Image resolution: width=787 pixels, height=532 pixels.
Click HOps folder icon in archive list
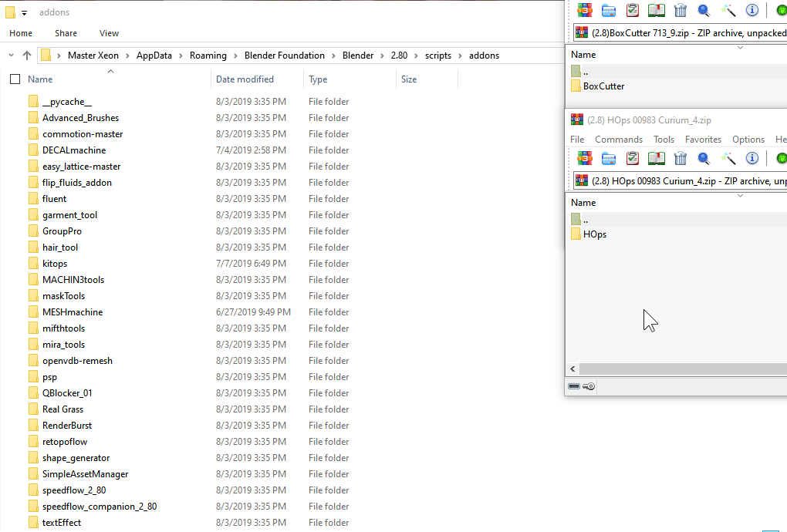point(576,234)
